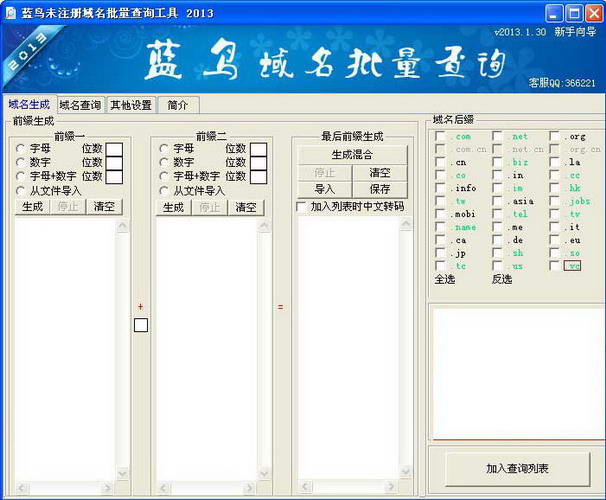The image size is (606, 500).
Task: Check the .cc suffix
Action: click(x=554, y=175)
